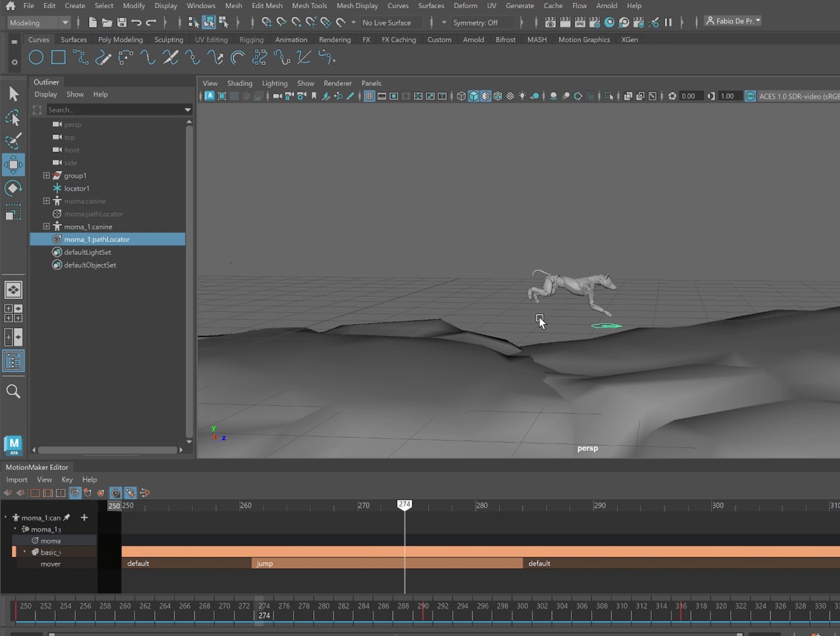Viewport: 840px width, 636px height.
Task: Click the Maya logo at the toolbox bottom
Action: [13, 445]
